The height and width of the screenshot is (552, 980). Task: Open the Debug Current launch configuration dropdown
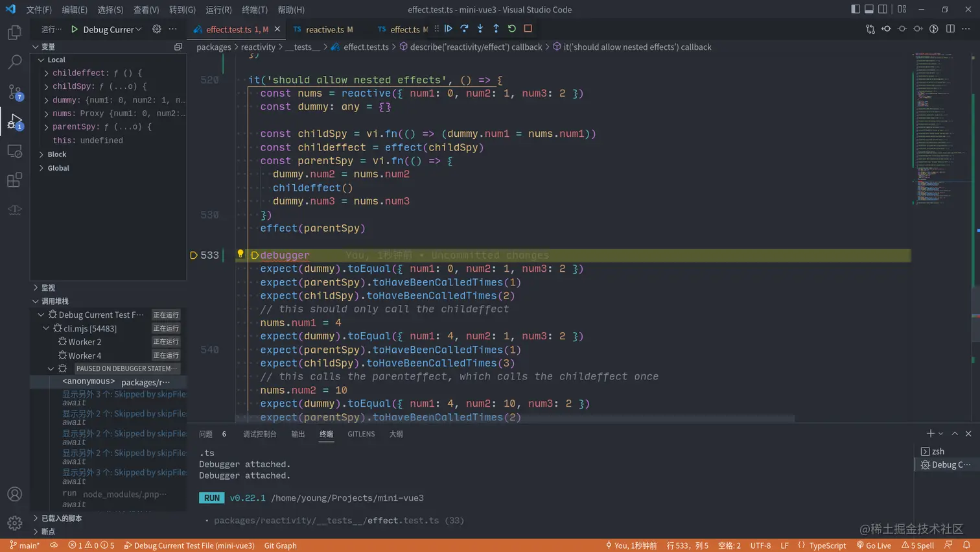click(x=112, y=29)
